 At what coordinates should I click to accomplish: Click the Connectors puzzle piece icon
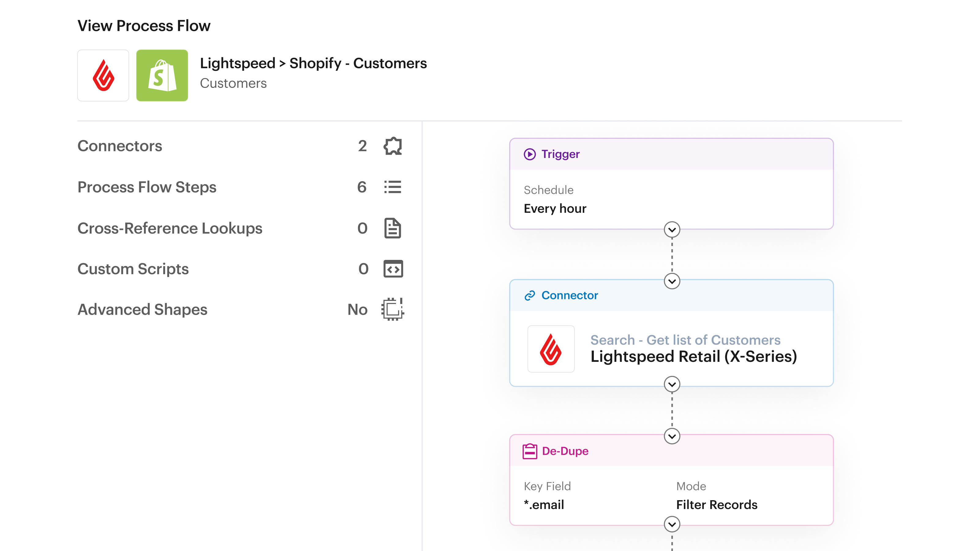[x=393, y=146]
